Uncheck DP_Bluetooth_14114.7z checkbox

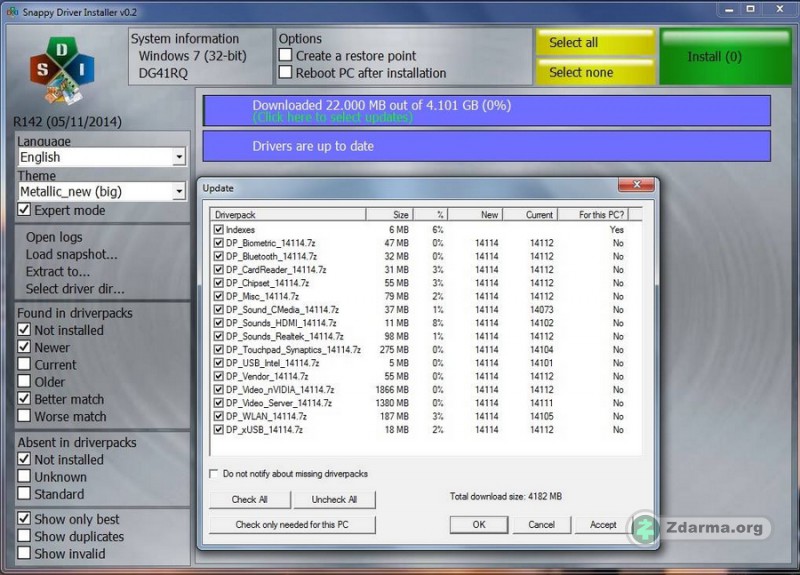click(218, 256)
